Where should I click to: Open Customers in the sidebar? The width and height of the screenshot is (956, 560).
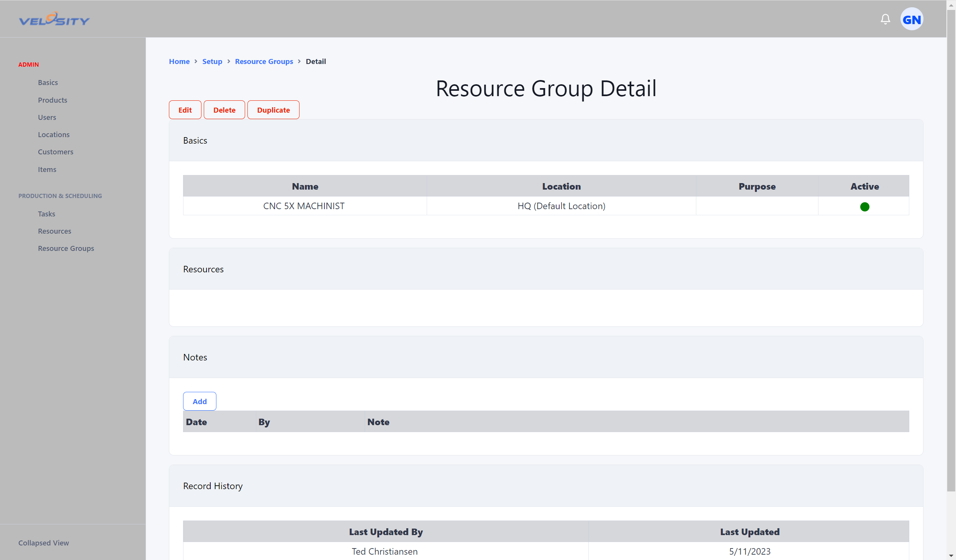pyautogui.click(x=56, y=152)
